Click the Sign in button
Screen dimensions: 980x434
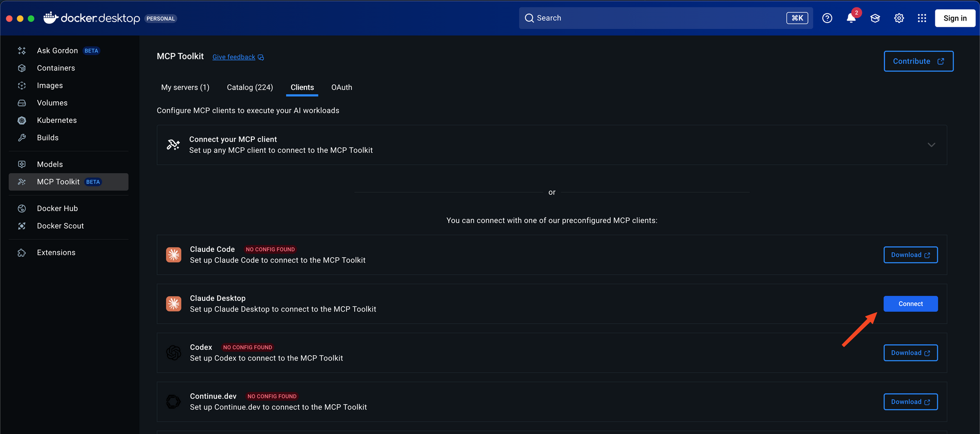click(x=955, y=18)
